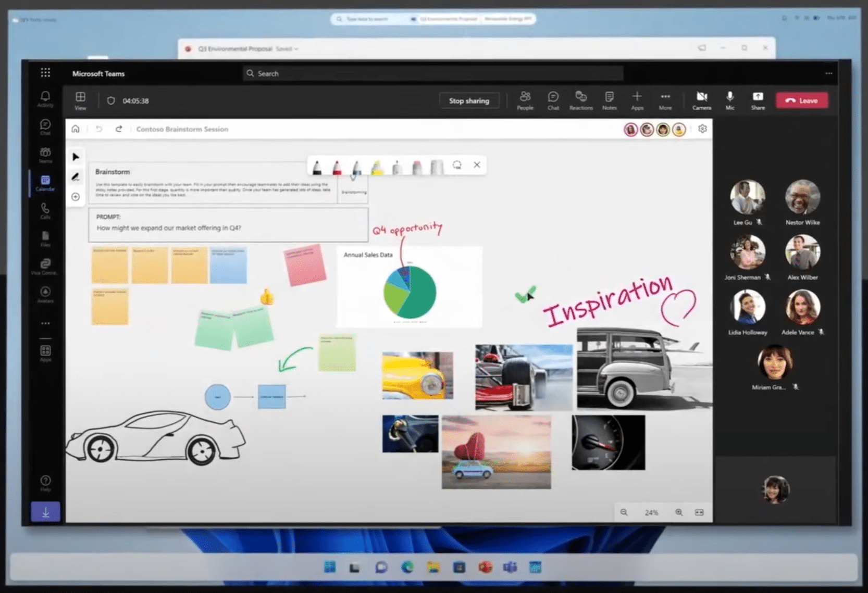Expand the View layout options

tap(80, 100)
